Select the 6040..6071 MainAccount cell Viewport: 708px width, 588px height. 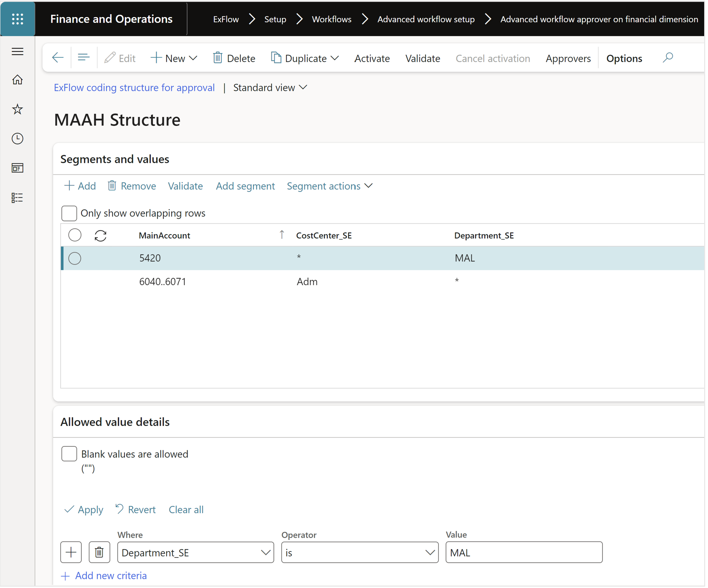(x=163, y=282)
